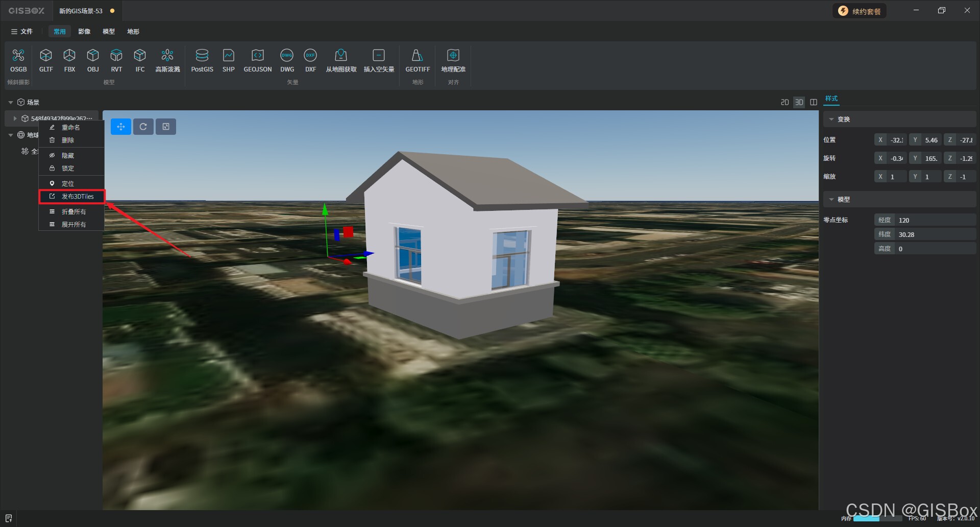Open the 地理配准 georeferencing tool
The width and height of the screenshot is (980, 527).
[x=453, y=60]
